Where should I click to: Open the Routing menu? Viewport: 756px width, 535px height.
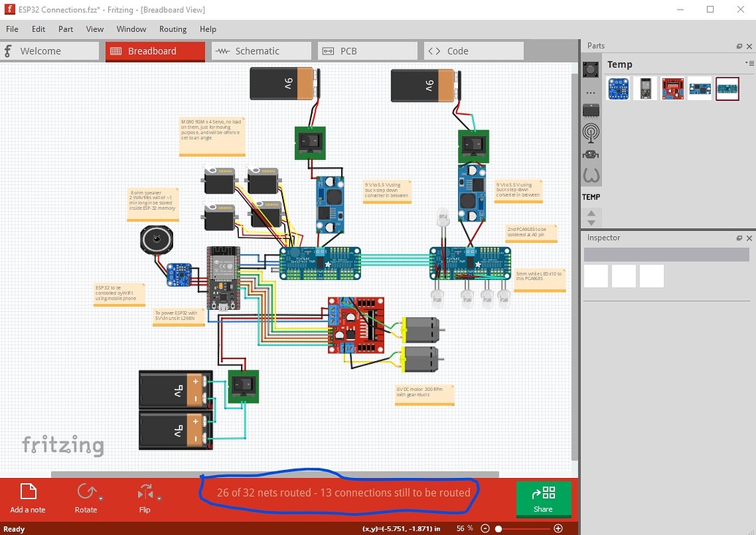coord(172,29)
